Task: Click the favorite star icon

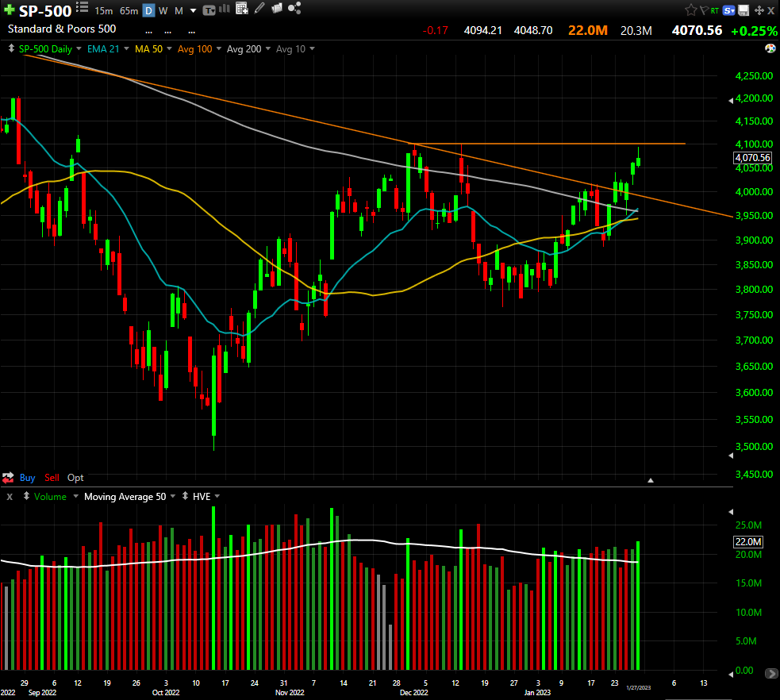Action: (x=690, y=10)
